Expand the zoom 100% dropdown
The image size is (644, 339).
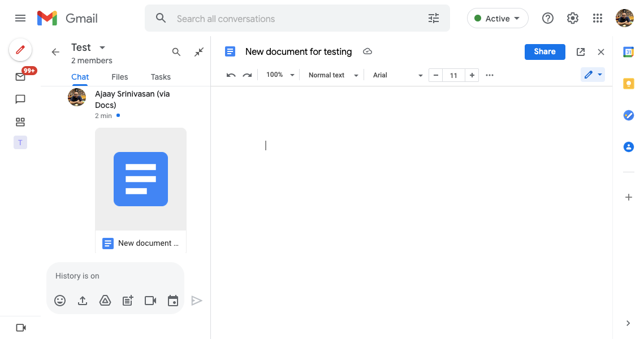click(280, 75)
